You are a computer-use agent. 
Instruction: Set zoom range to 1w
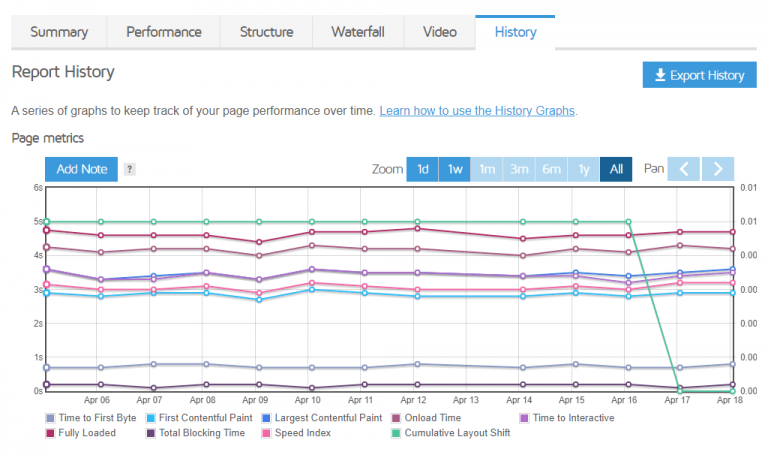click(x=454, y=169)
